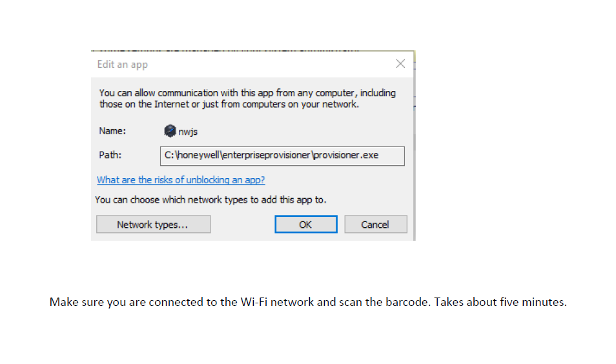Click 'honeywell' in the path field
The width and height of the screenshot is (616, 364).
[x=198, y=156]
